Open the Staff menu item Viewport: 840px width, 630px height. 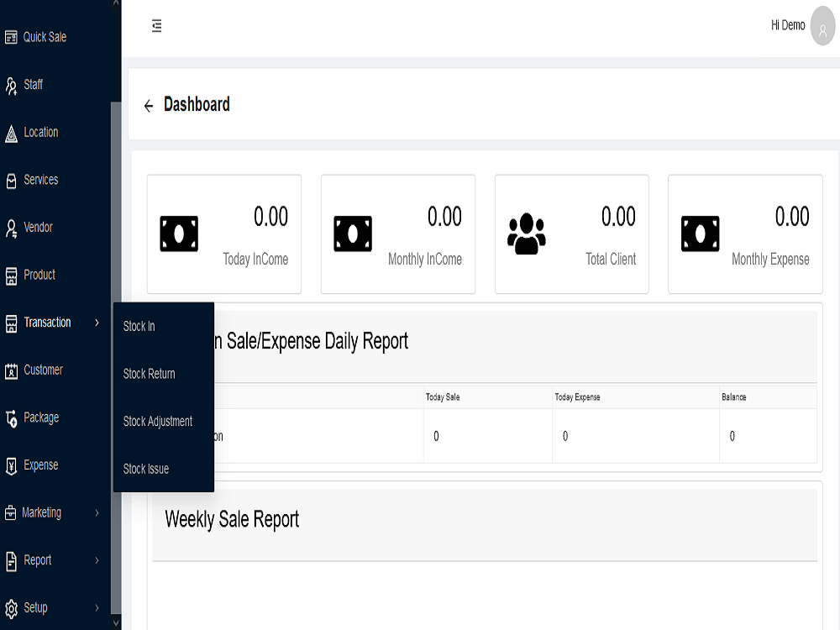pos(34,85)
